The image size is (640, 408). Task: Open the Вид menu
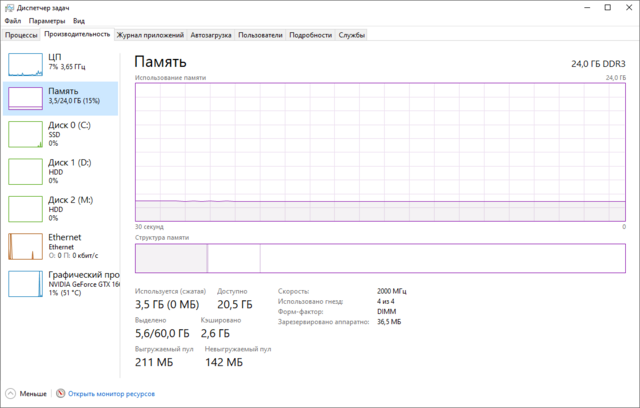pyautogui.click(x=79, y=20)
